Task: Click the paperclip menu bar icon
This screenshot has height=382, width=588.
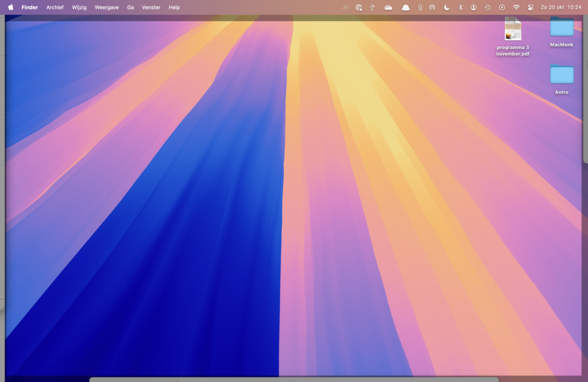Action: click(x=420, y=7)
